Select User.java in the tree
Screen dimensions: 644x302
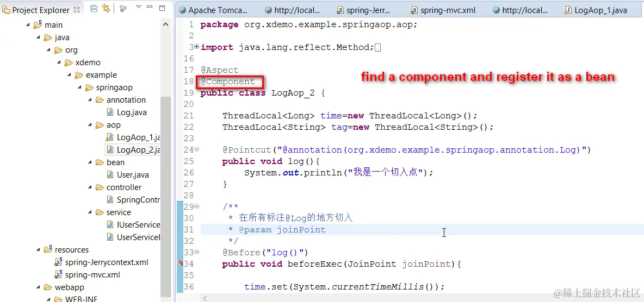[133, 175]
